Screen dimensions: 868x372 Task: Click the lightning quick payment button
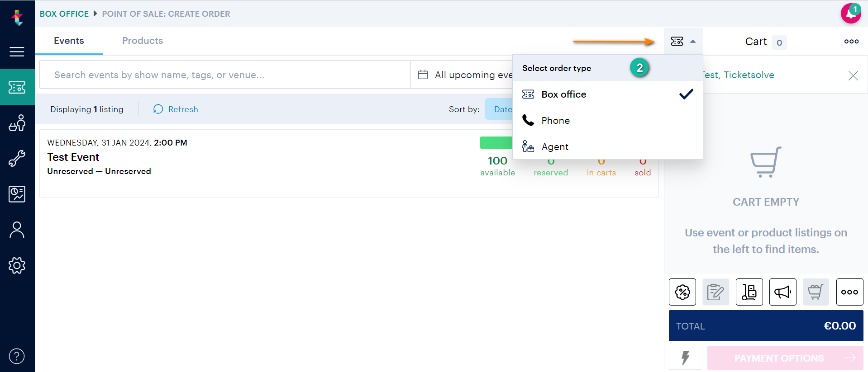pyautogui.click(x=685, y=358)
